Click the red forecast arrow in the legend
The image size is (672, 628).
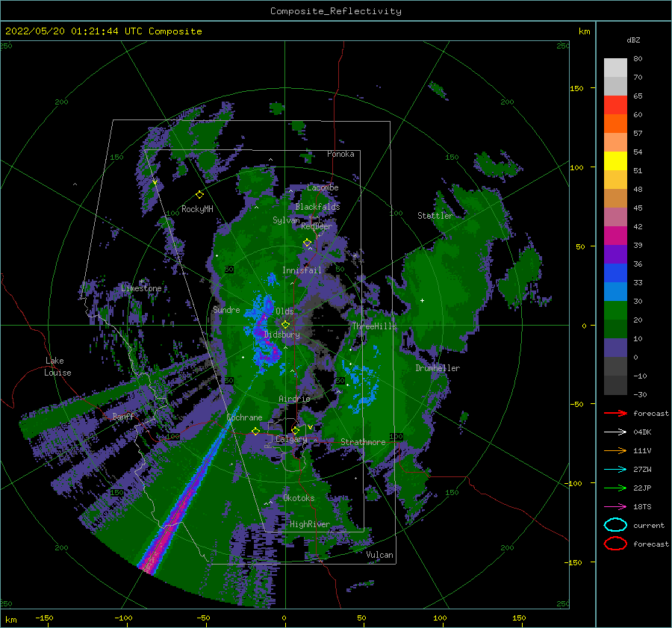(x=615, y=413)
